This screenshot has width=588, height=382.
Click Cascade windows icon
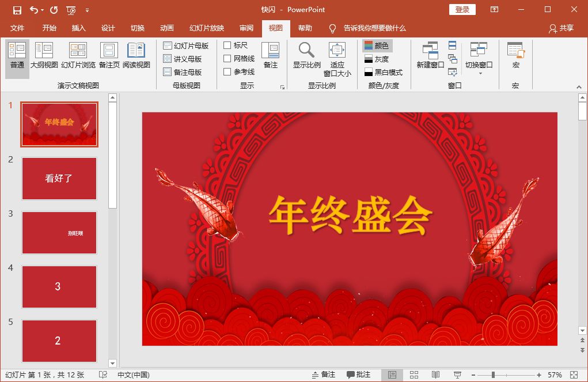pos(452,59)
